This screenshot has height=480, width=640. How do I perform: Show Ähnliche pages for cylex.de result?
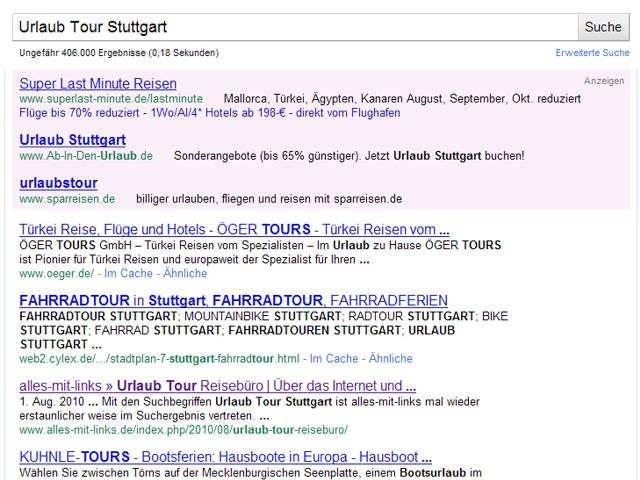click(390, 358)
